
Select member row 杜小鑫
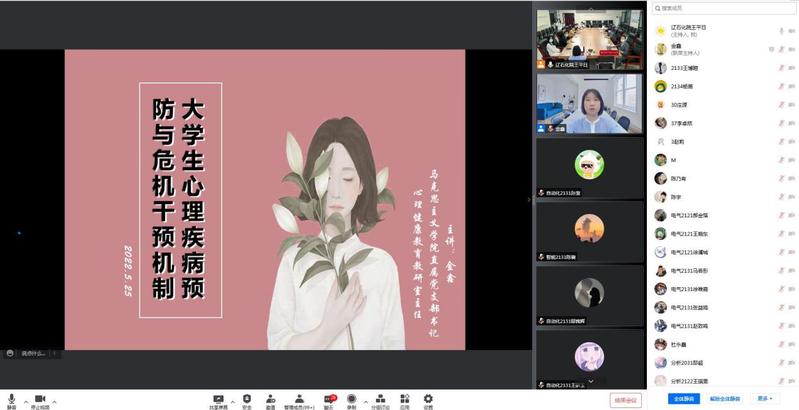coord(725,344)
